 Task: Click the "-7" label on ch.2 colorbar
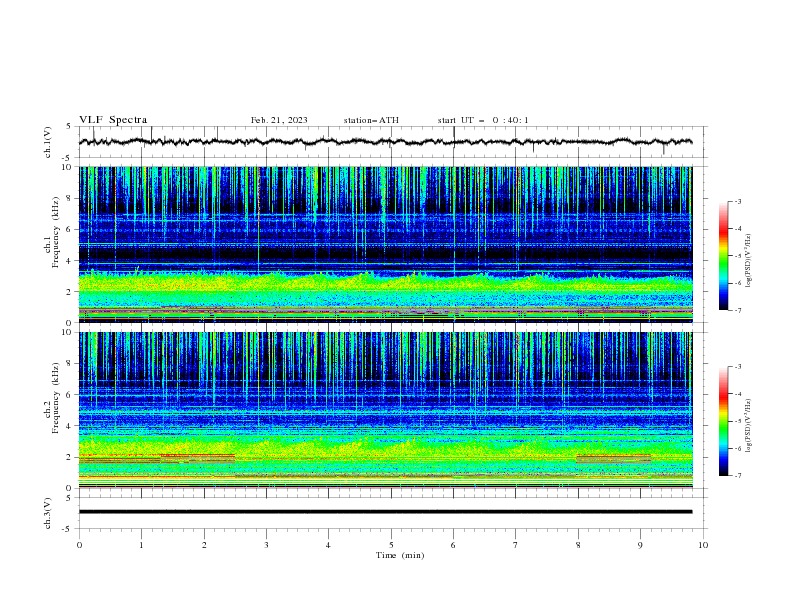point(738,476)
